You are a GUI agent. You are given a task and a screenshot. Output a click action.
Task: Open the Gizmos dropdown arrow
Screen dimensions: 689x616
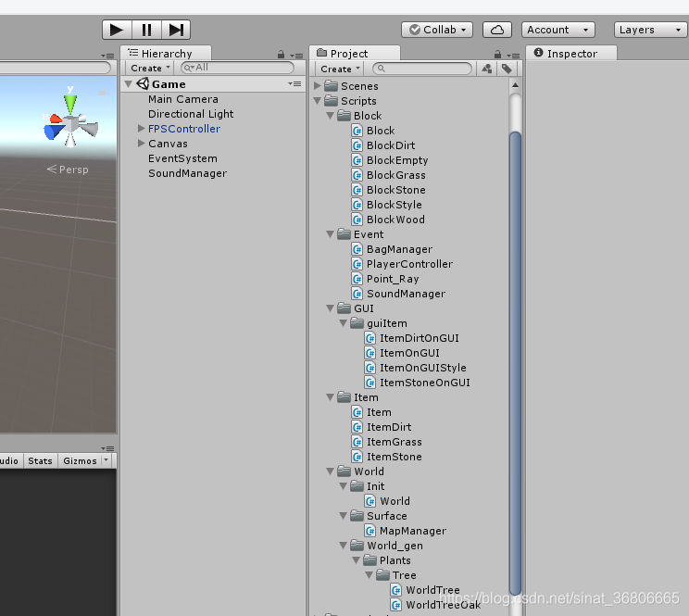tap(106, 460)
